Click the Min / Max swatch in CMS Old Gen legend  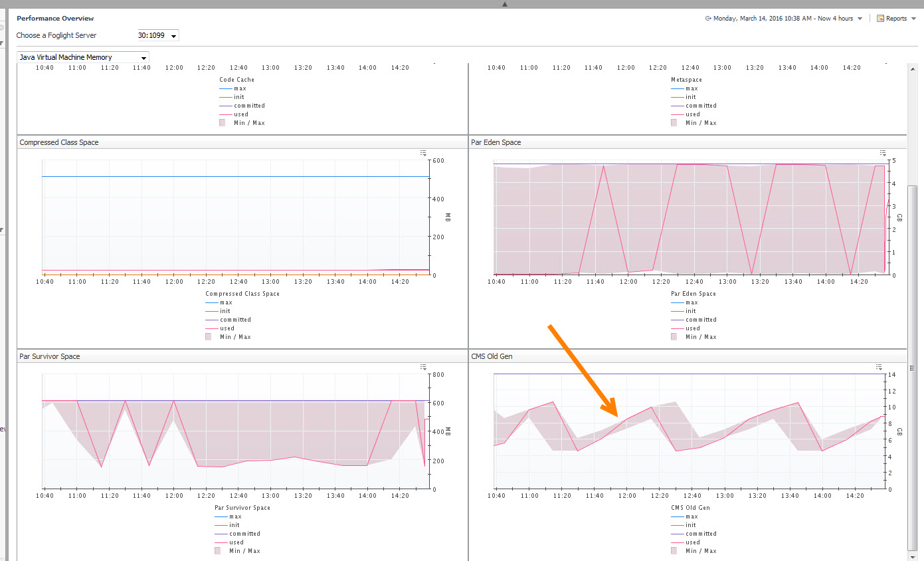[674, 550]
